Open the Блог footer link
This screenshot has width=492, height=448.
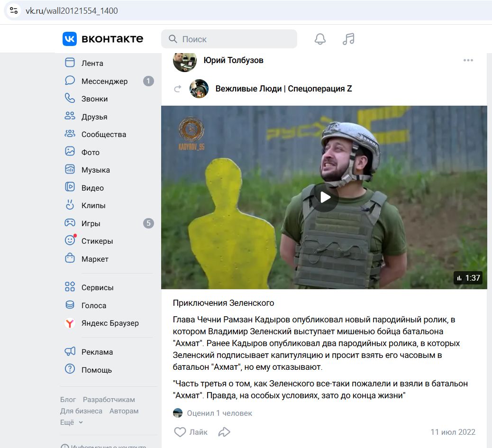(x=68, y=399)
